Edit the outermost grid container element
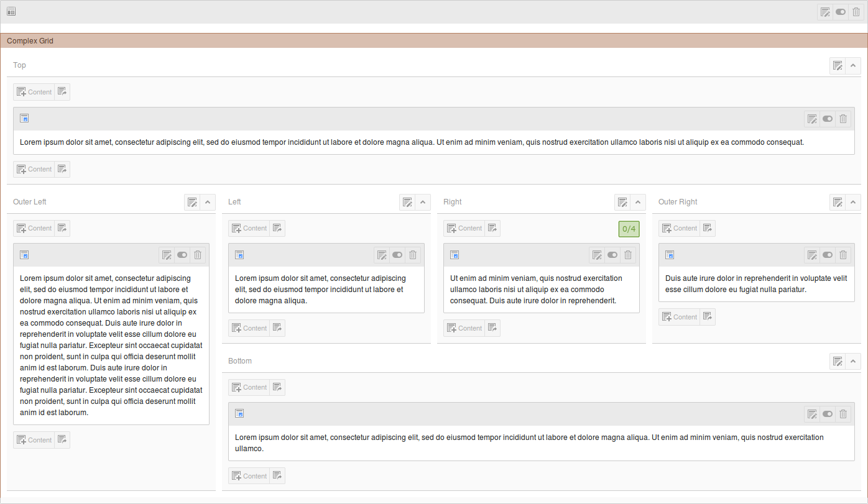 coord(825,12)
